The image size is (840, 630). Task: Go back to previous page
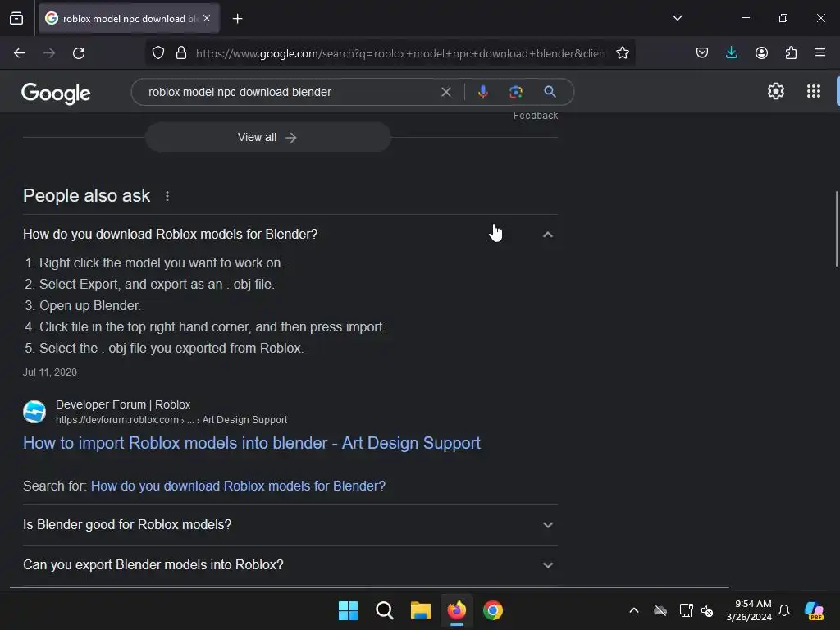pos(20,53)
